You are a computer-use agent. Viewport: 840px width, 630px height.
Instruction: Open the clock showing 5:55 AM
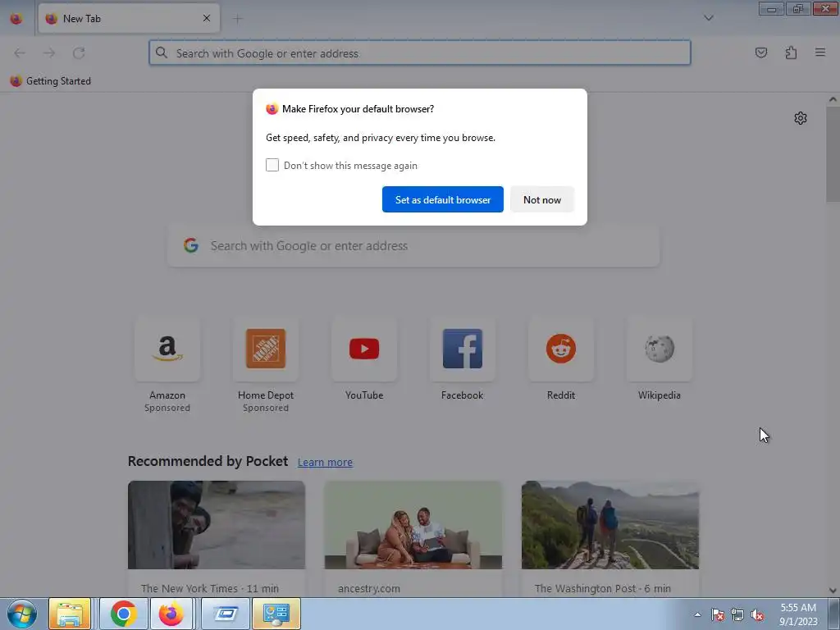(798, 614)
